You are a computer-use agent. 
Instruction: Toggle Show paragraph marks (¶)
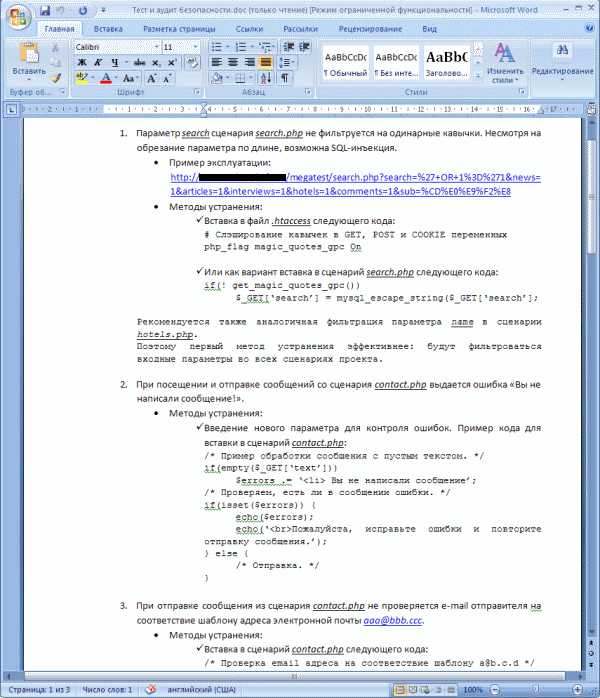coord(284,78)
